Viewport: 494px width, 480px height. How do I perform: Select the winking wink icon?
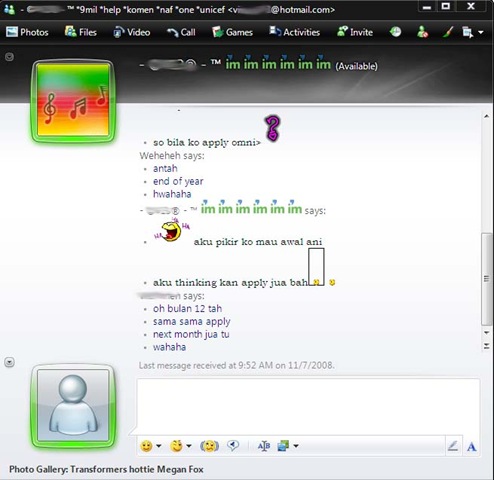coord(176,446)
